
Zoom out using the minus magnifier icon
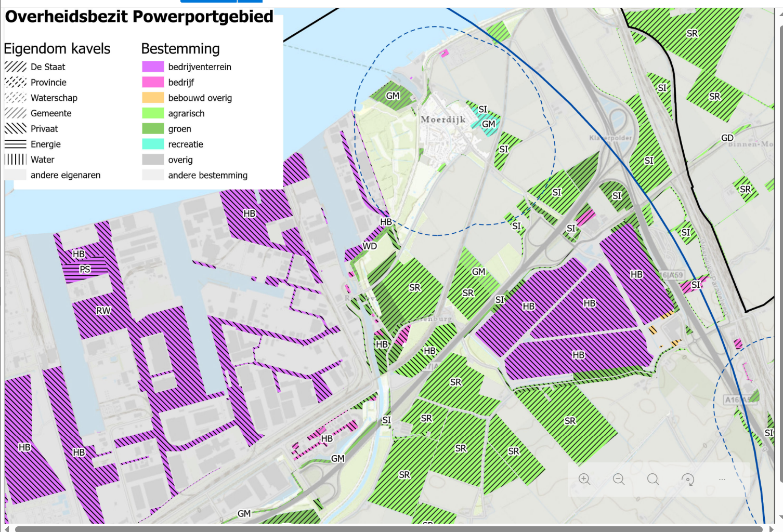(x=619, y=479)
